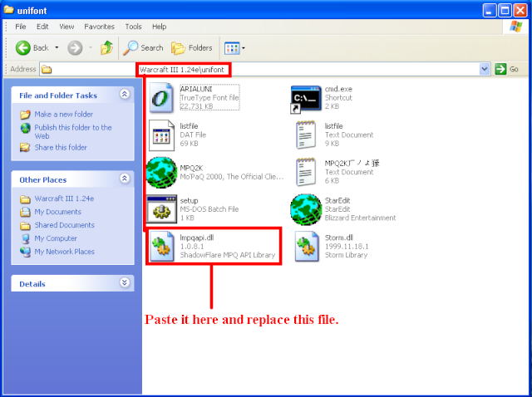This screenshot has width=532, height=397.
Task: Click the Publish to Web globe icon
Action: pos(25,128)
